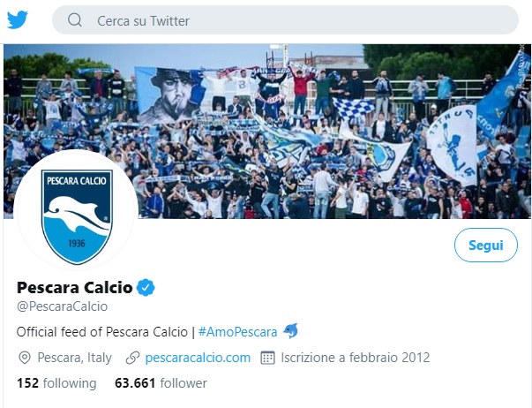This screenshot has height=408, width=532.
Task: Click the dolphin emoji in bio
Action: (x=290, y=331)
